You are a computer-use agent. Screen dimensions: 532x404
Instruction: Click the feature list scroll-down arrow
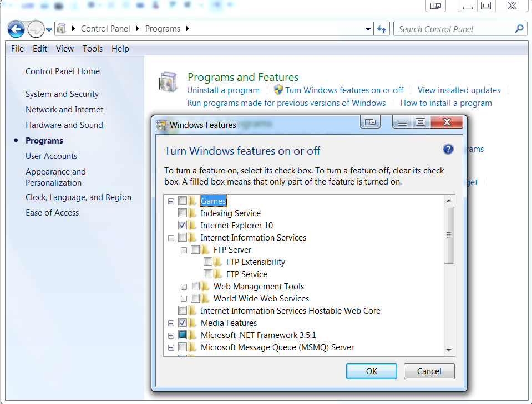point(449,350)
